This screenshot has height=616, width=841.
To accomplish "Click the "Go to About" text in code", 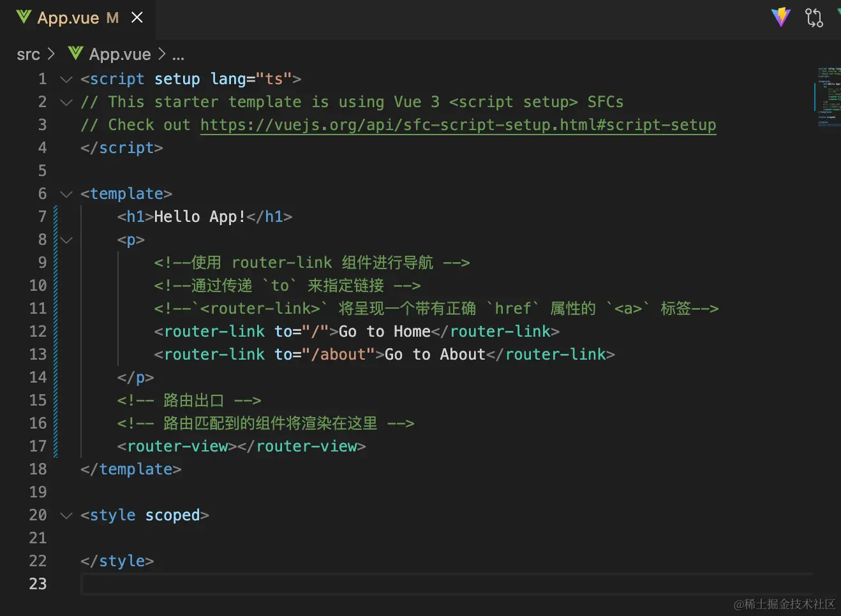I will (x=435, y=355).
